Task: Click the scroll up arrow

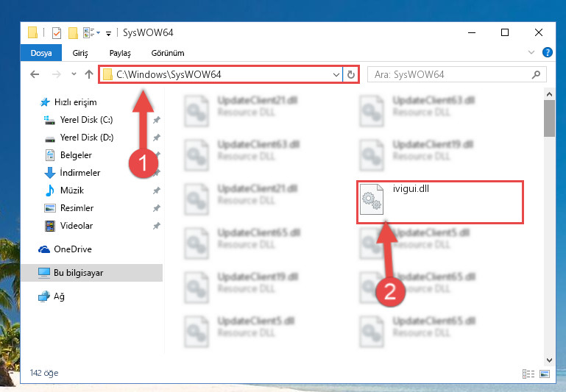Action: (x=549, y=94)
